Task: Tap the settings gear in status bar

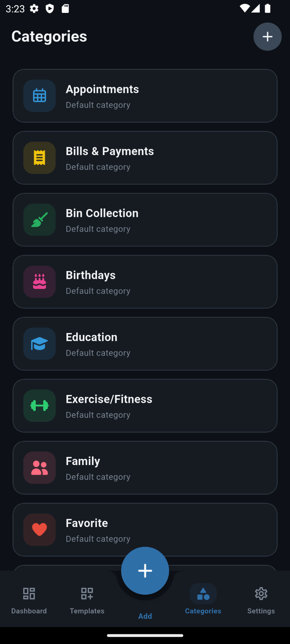Action: pyautogui.click(x=34, y=8)
